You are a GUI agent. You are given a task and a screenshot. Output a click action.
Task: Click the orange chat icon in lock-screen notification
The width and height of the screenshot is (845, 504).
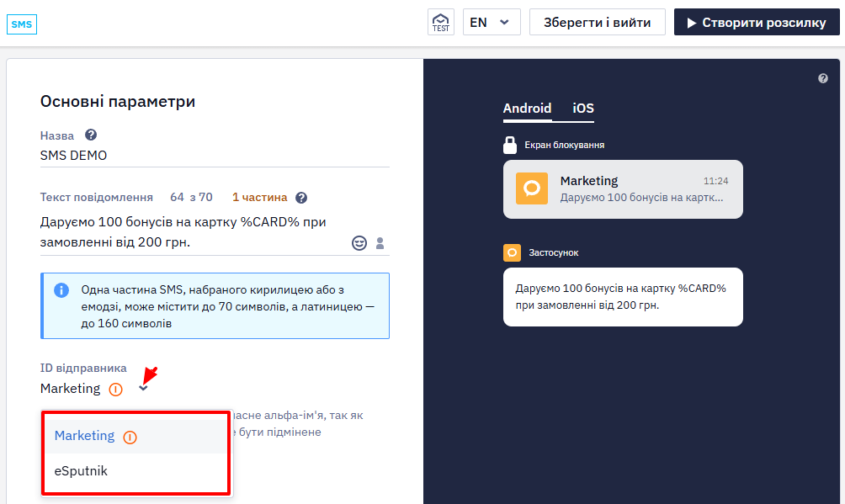coord(532,188)
